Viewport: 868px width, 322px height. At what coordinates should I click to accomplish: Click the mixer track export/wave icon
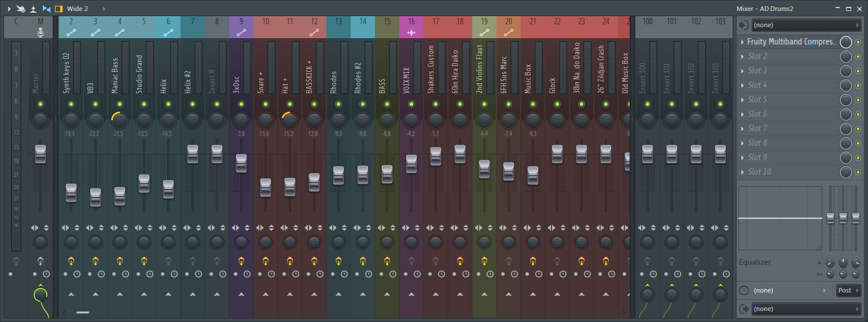click(34, 9)
